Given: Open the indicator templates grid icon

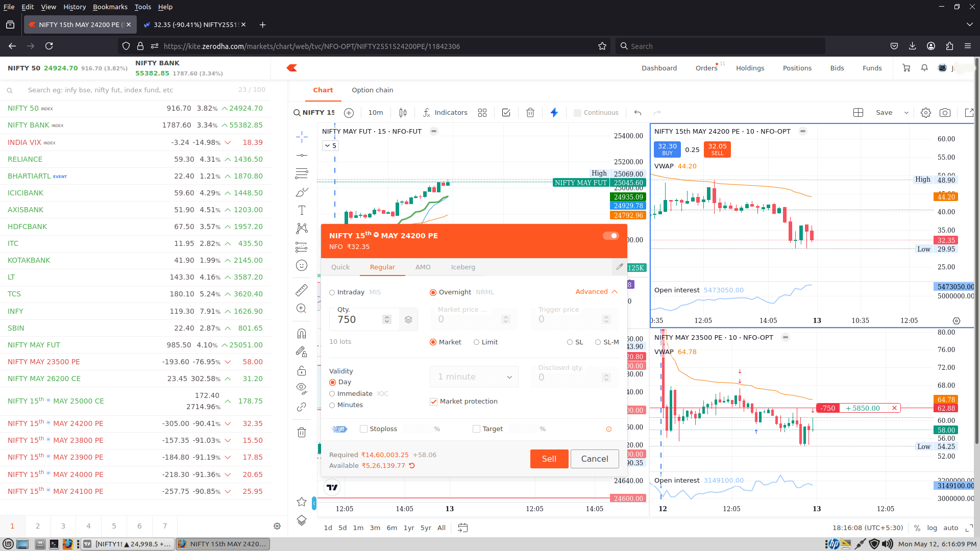Looking at the screenshot, I should (x=482, y=113).
